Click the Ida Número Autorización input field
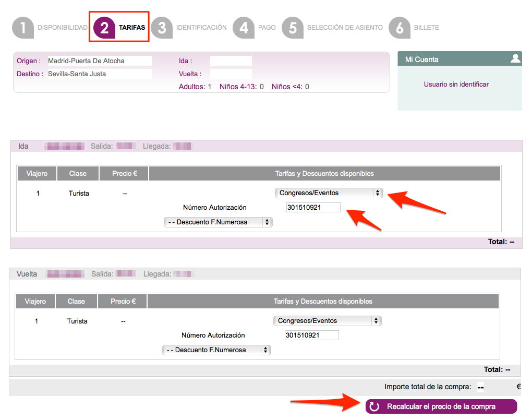Viewport: 532px width, 420px height. click(313, 208)
